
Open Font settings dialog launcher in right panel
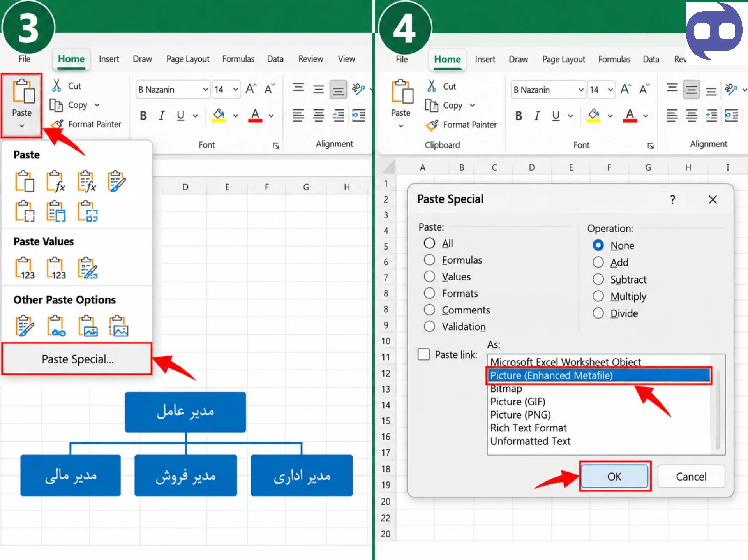point(650,146)
